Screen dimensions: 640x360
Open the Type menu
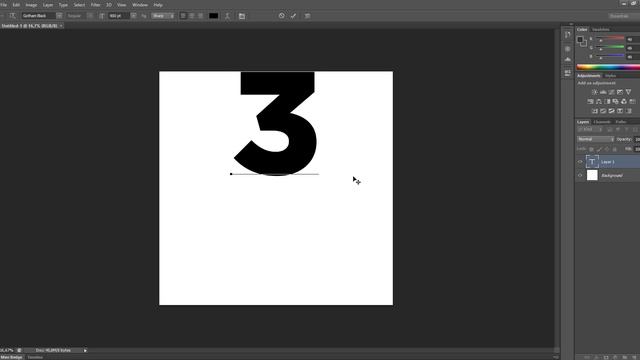(x=63, y=5)
